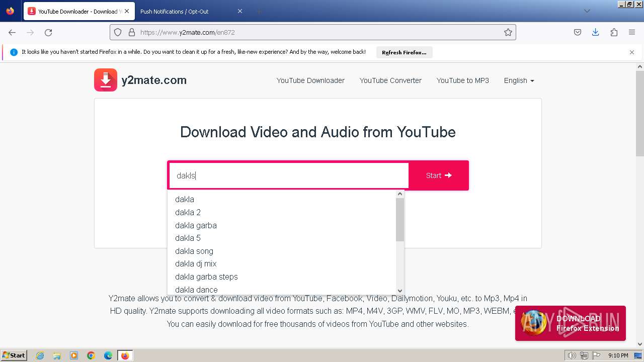The image size is (644, 362).
Task: Click the y2mate.com site title
Action: 154,80
